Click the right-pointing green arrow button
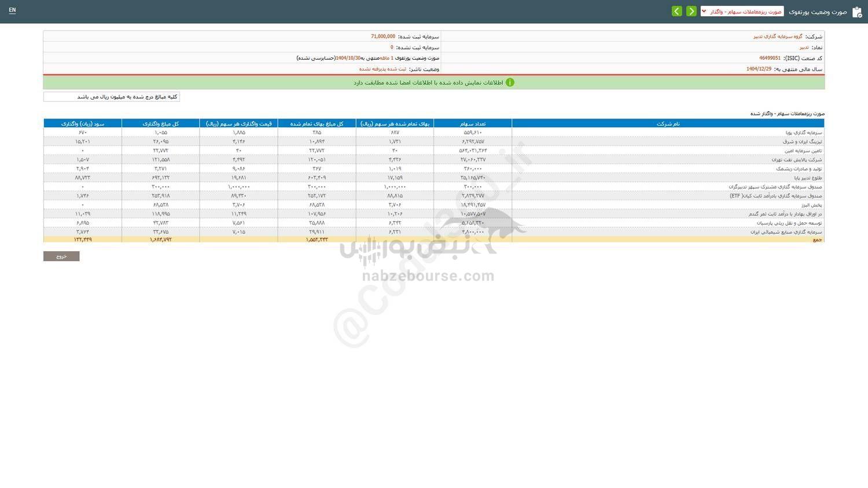This screenshot has width=868, height=488. tap(691, 12)
